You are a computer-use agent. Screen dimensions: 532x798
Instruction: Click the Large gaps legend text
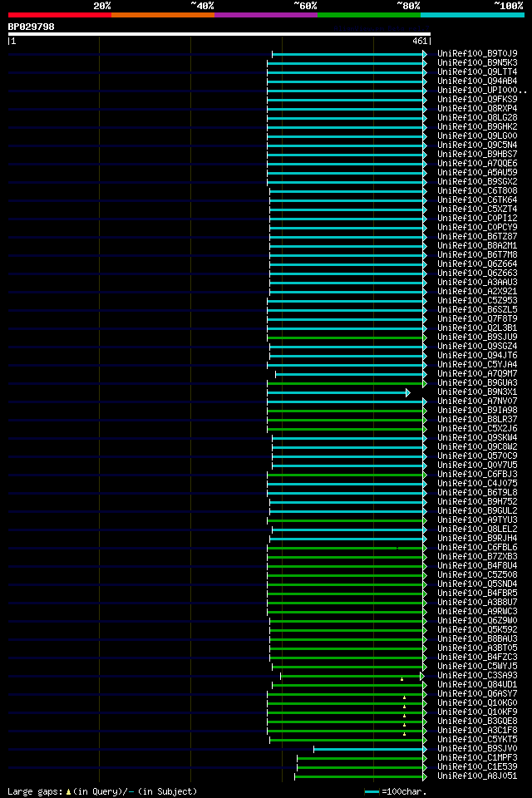point(101,791)
